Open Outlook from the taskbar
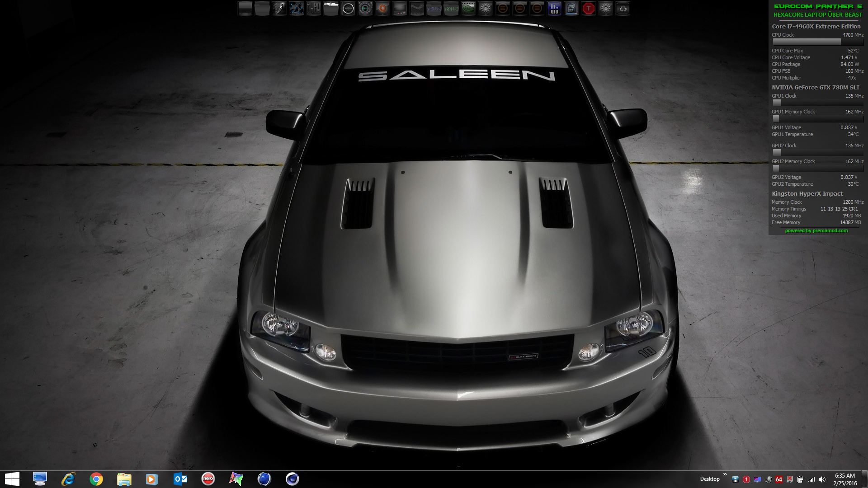 [x=180, y=479]
